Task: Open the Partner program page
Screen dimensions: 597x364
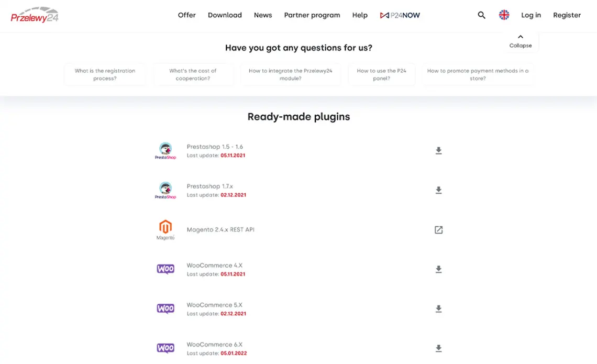Action: (x=312, y=15)
